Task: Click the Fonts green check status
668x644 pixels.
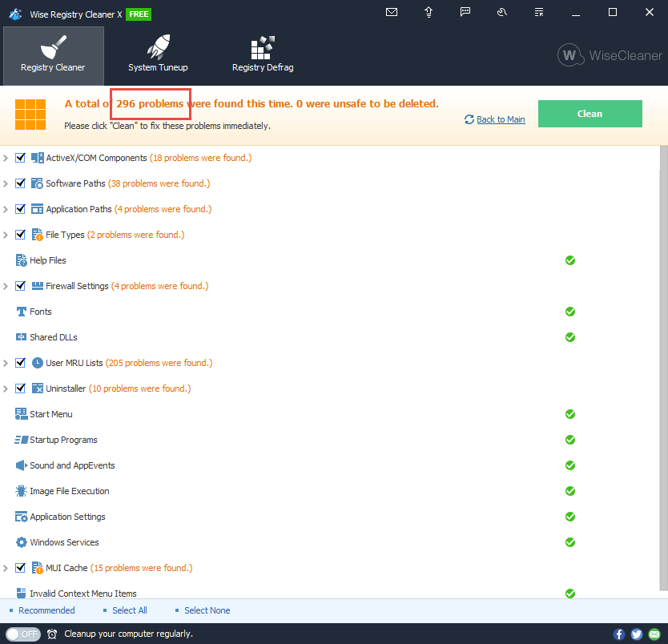Action: click(x=570, y=312)
